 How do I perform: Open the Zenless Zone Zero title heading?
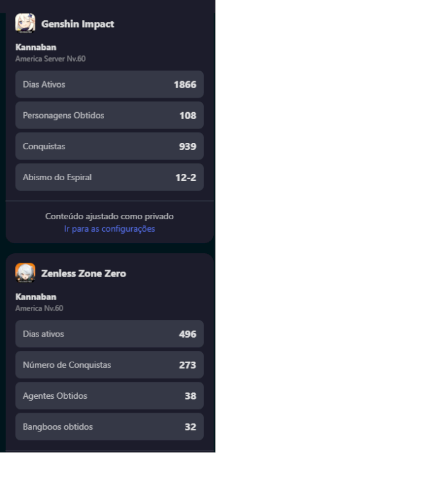(x=83, y=273)
